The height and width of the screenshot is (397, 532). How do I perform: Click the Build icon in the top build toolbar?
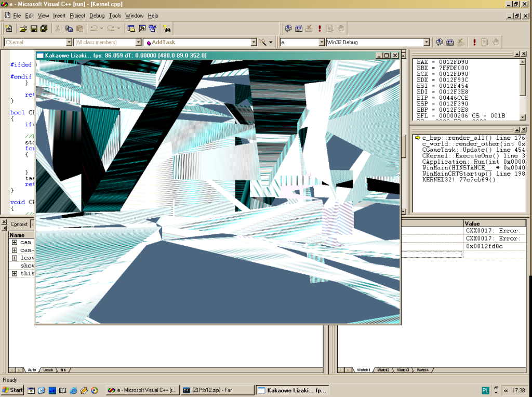(x=299, y=29)
